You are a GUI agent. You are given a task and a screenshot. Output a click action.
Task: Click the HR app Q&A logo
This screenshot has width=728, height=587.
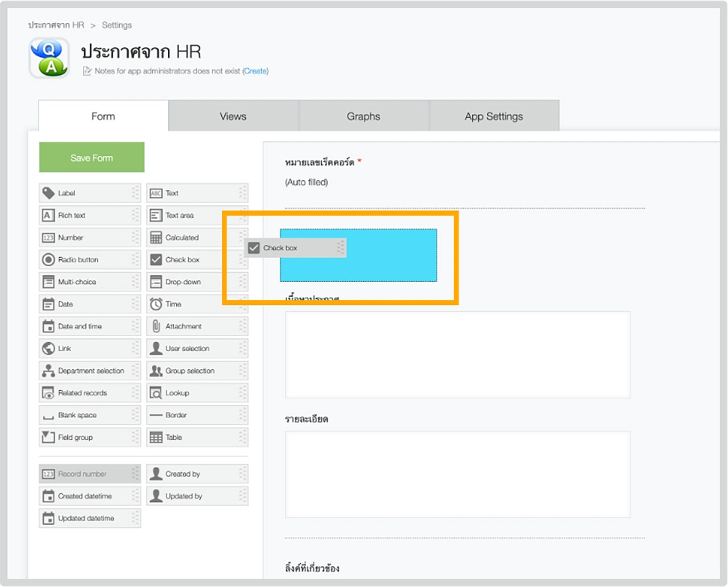click(49, 58)
